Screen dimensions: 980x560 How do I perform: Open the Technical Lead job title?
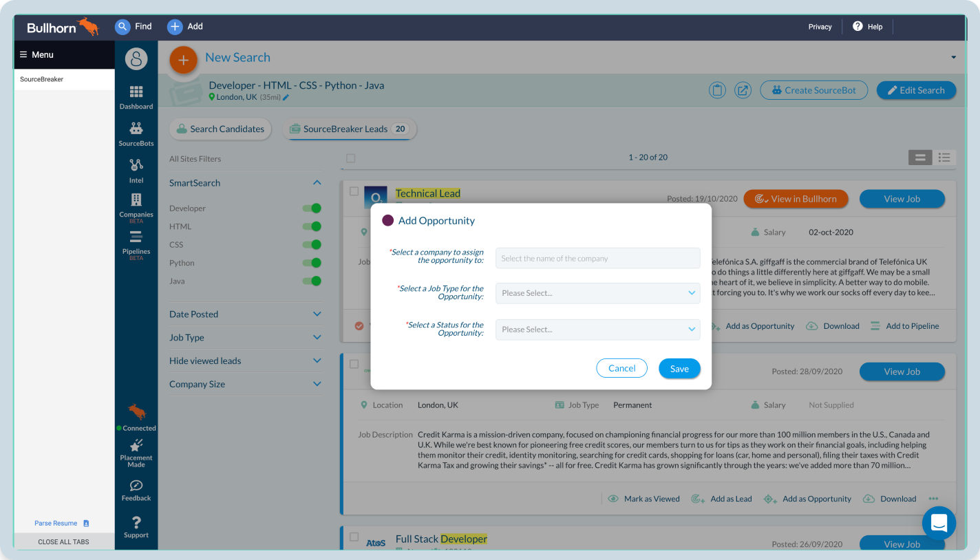tap(428, 193)
